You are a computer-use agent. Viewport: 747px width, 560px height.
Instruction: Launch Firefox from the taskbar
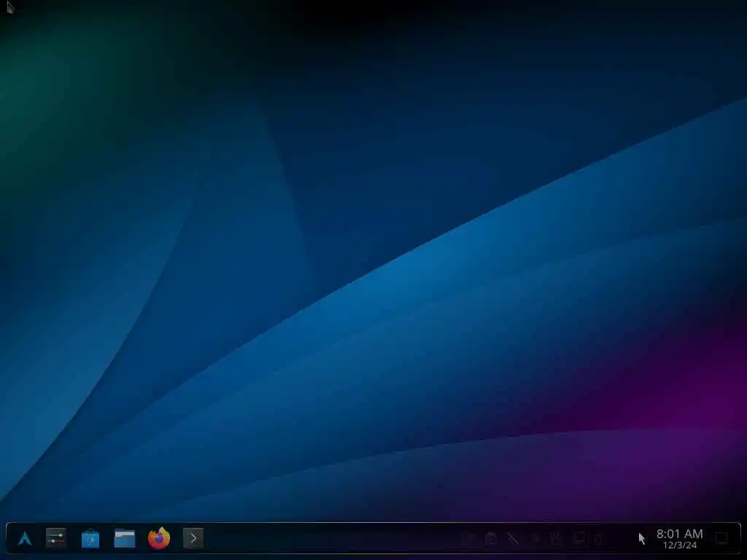tap(159, 538)
